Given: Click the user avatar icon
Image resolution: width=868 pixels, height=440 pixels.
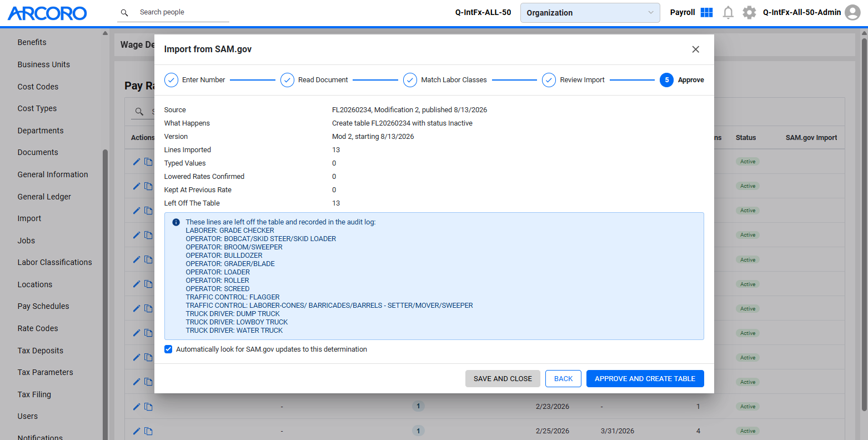Looking at the screenshot, I should coord(852,12).
